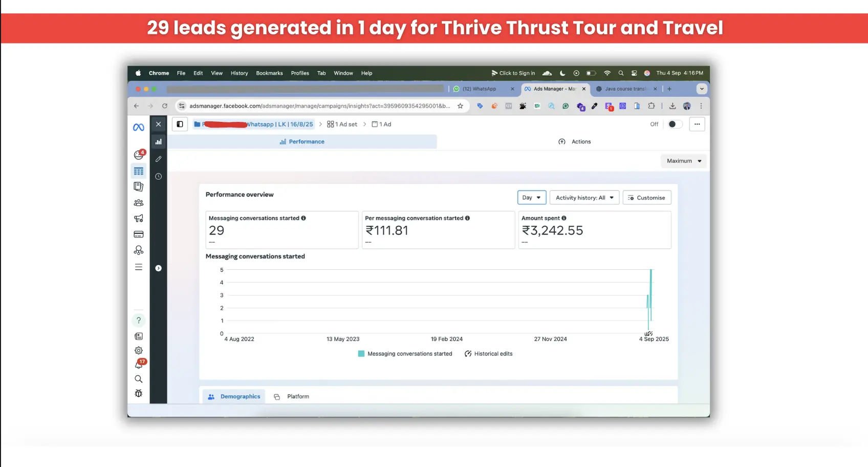
Task: Click the address bar URL field
Action: tap(319, 106)
